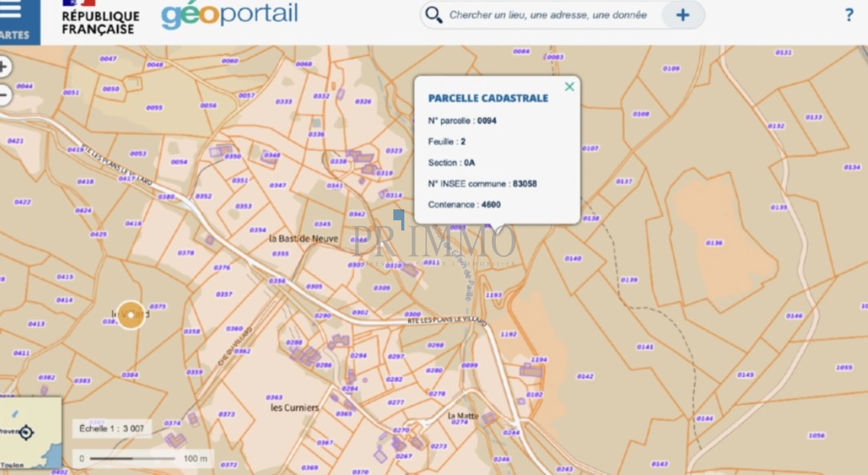Focus the place search input field

point(548,15)
